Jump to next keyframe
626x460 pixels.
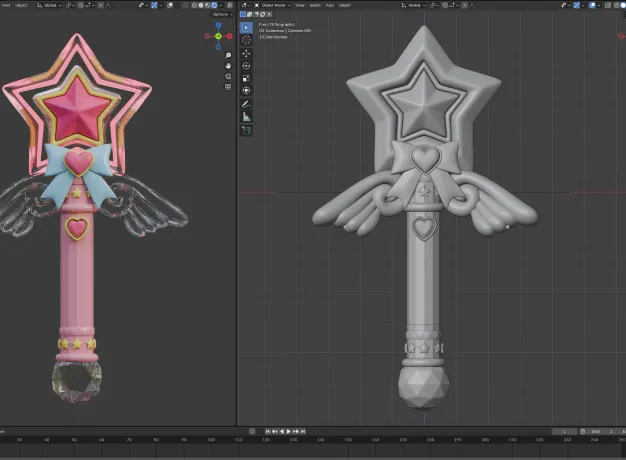coord(296,431)
